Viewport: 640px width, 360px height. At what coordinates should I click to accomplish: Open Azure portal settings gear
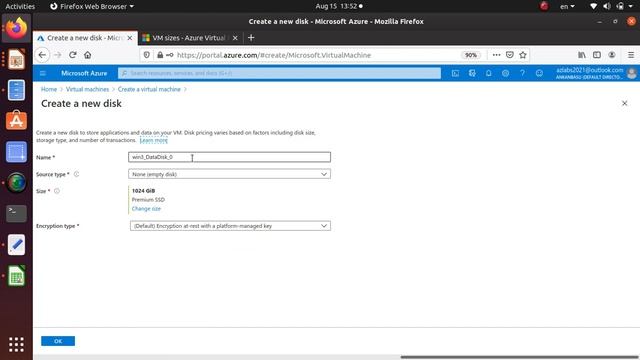[505, 73]
